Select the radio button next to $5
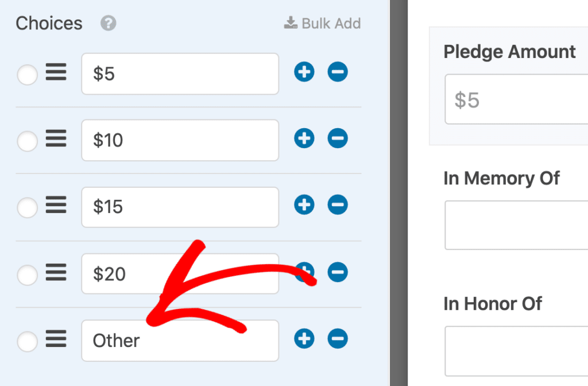The width and height of the screenshot is (588, 386). (27, 75)
